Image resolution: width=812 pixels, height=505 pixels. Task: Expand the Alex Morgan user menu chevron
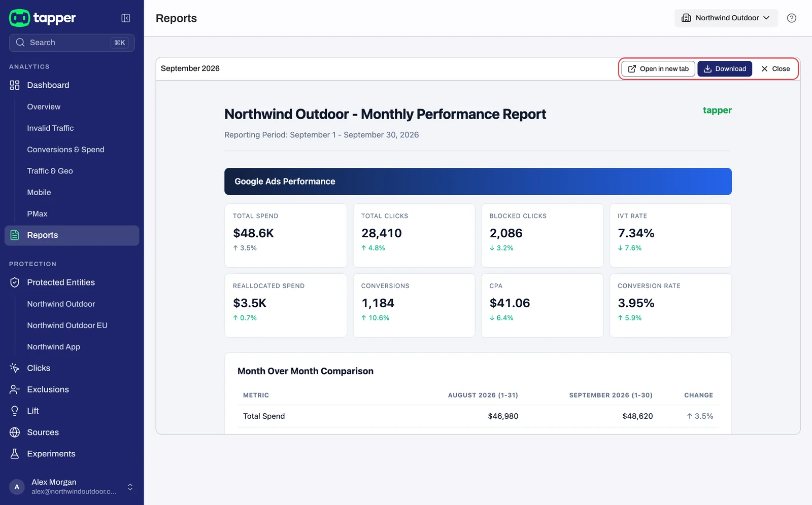130,487
